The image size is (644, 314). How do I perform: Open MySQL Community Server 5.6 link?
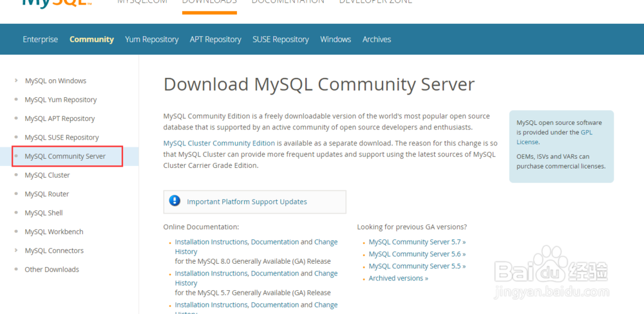pos(417,254)
